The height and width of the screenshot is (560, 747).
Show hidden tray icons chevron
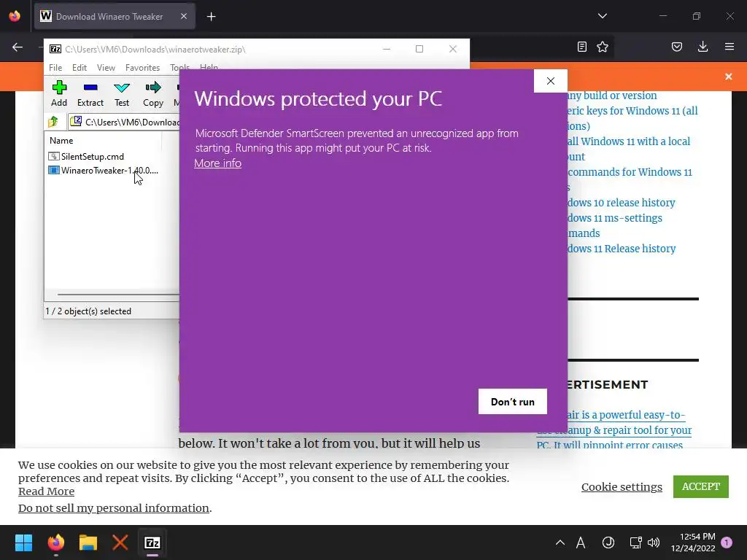560,542
